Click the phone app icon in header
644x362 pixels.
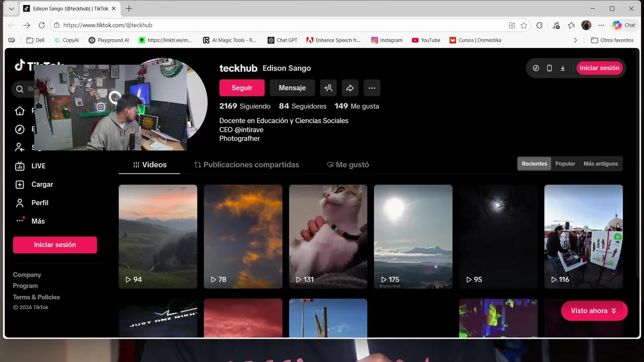click(x=549, y=68)
